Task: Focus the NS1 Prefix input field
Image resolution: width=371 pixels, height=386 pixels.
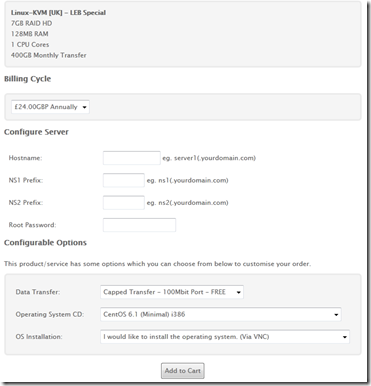Action: 124,180
